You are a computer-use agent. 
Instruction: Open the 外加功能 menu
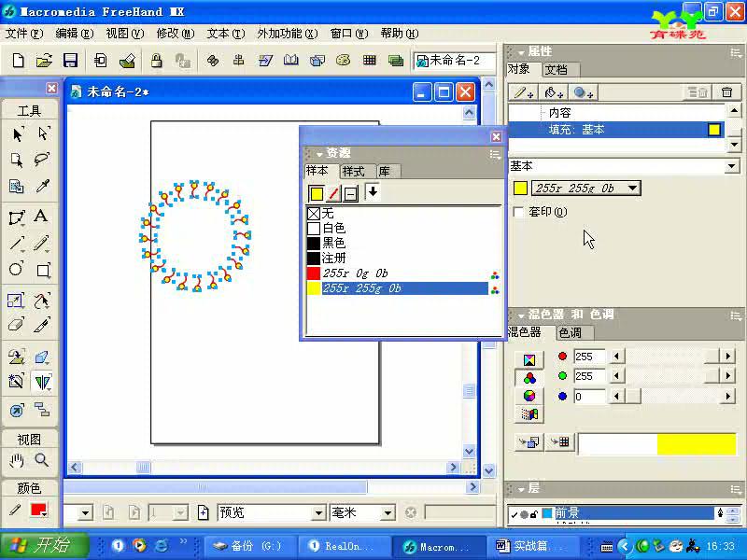287,34
